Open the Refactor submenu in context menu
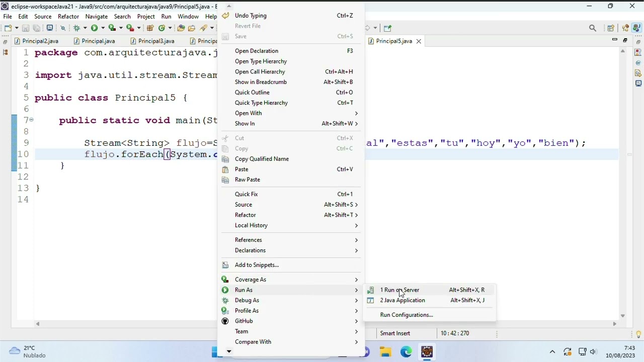This screenshot has width=644, height=362. click(291, 215)
